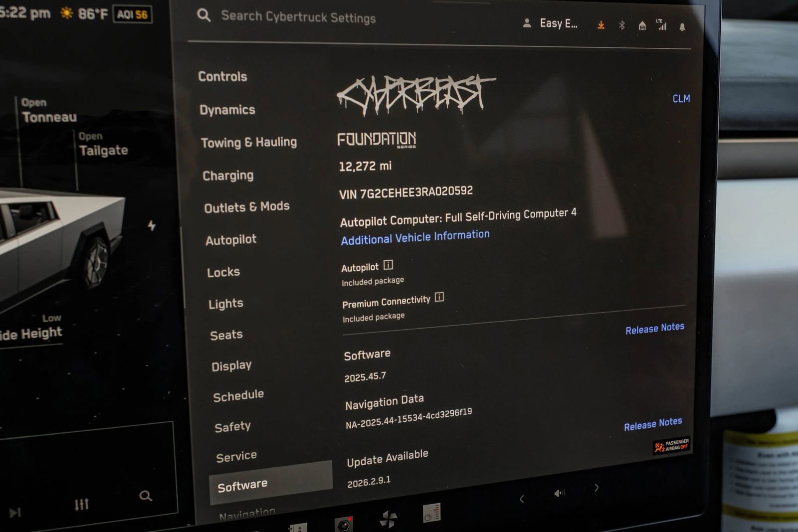Viewport: 798px width, 532px height.
Task: Open notifications bell icon
Action: [x=682, y=27]
